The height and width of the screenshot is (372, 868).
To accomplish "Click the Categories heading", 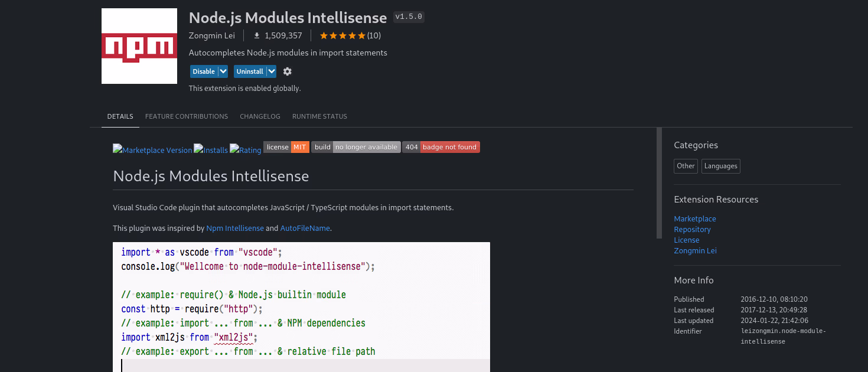I will [x=696, y=145].
